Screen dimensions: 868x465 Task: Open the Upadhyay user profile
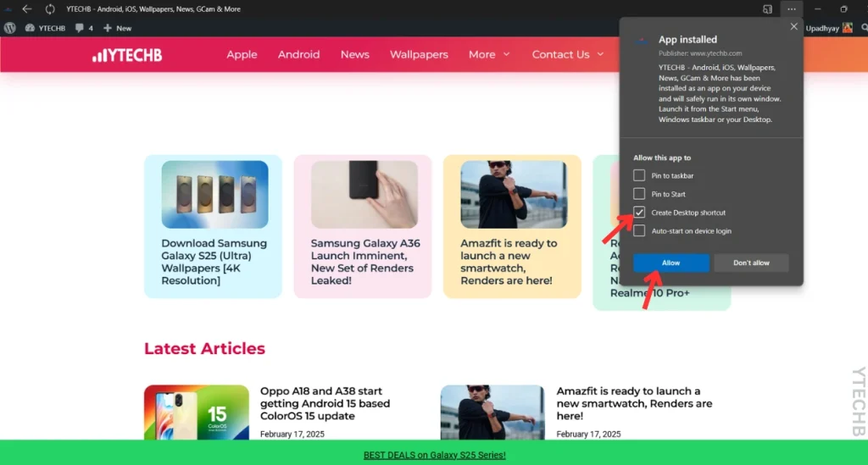829,28
